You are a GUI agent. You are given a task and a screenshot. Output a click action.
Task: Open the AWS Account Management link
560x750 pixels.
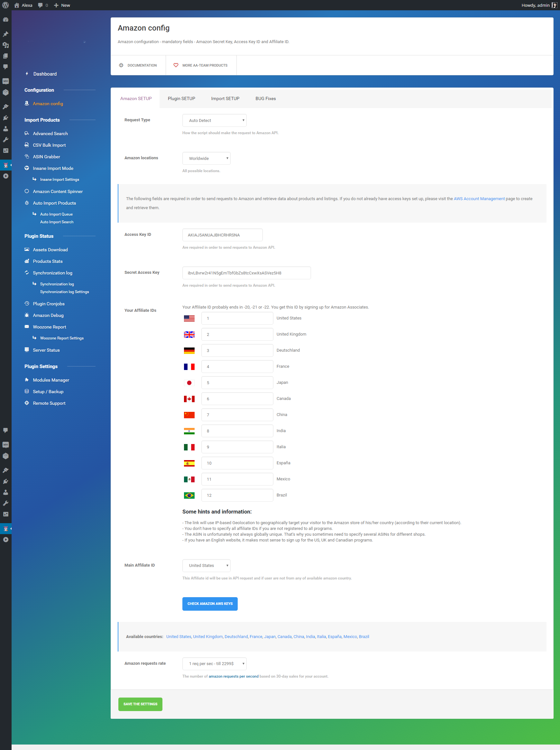tap(479, 199)
